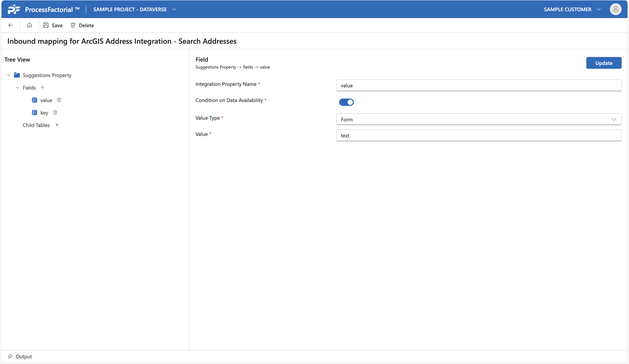Click the Update button
The image size is (629, 364).
604,63
